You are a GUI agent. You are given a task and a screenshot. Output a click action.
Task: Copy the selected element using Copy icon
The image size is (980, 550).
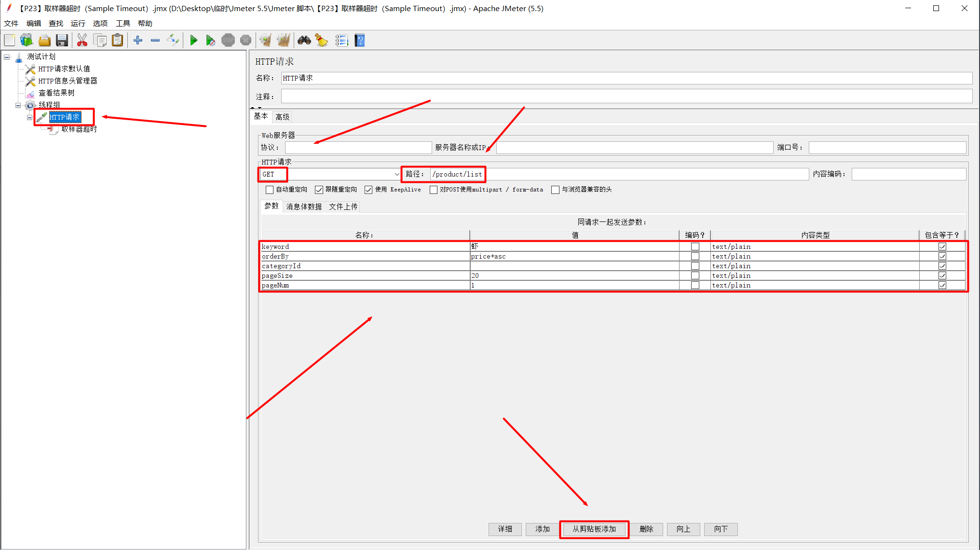point(100,41)
